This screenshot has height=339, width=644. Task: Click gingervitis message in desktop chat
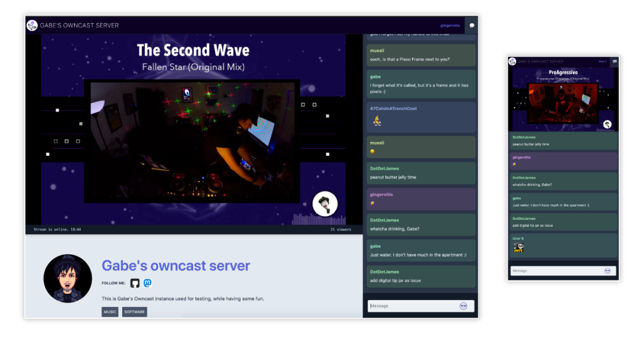(x=421, y=199)
